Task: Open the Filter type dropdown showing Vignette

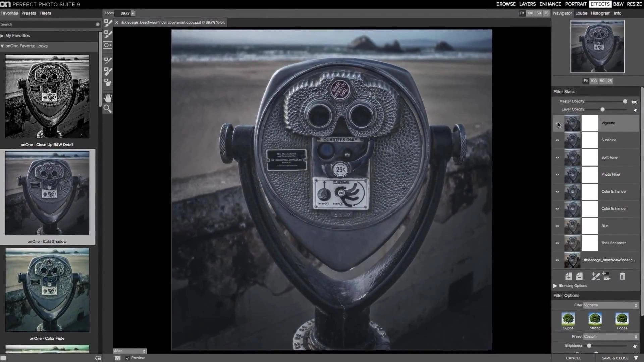Action: tap(610, 305)
